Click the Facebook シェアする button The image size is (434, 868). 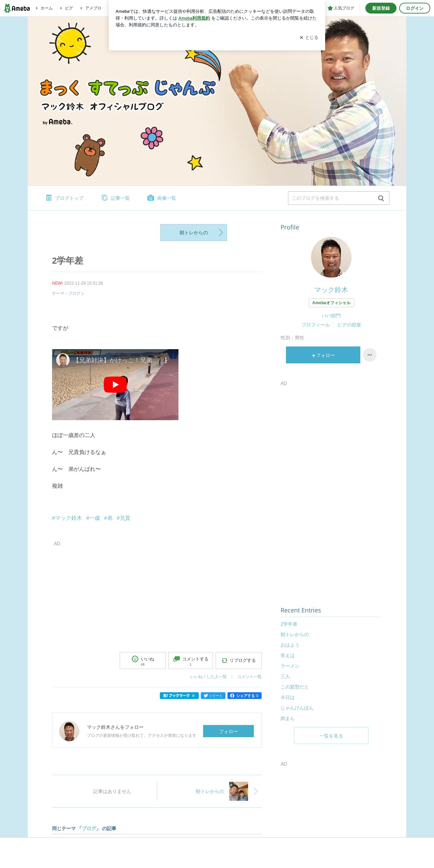(244, 696)
